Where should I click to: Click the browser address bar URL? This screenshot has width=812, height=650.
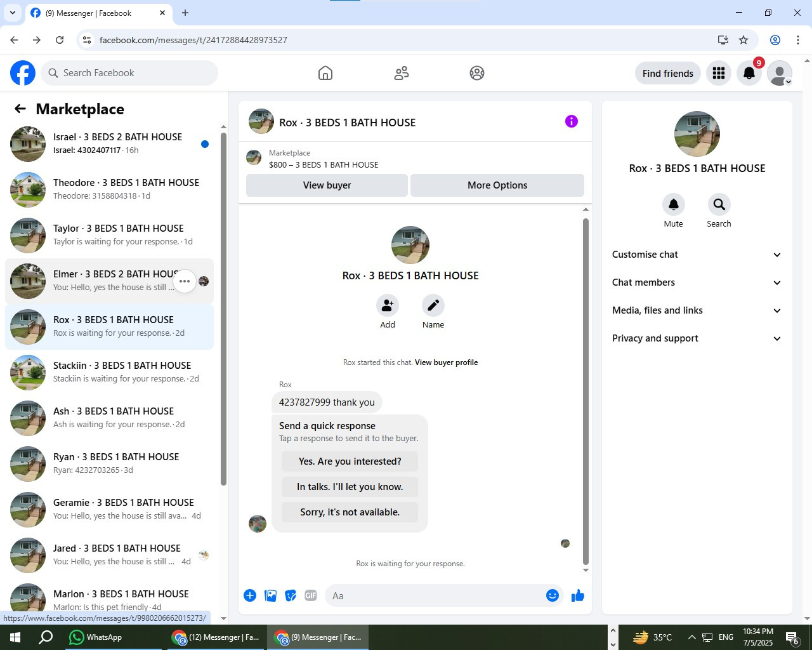(193, 40)
